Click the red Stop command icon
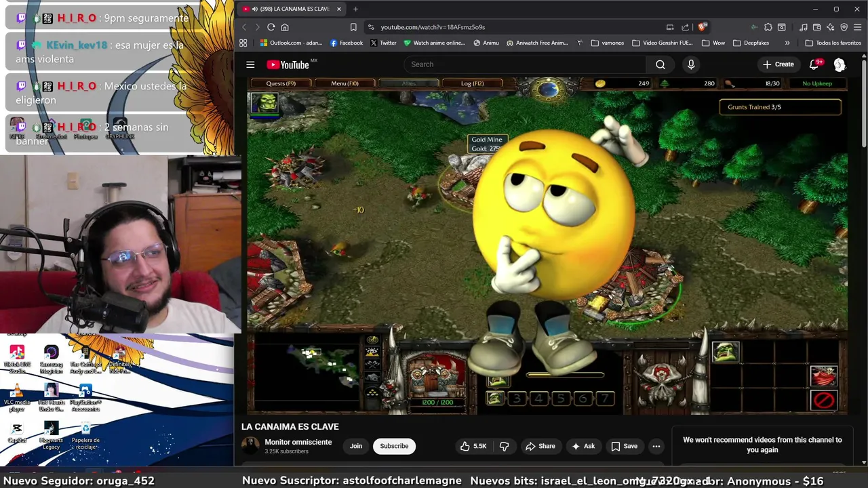Screen dimensions: 868x488 tap(824, 400)
